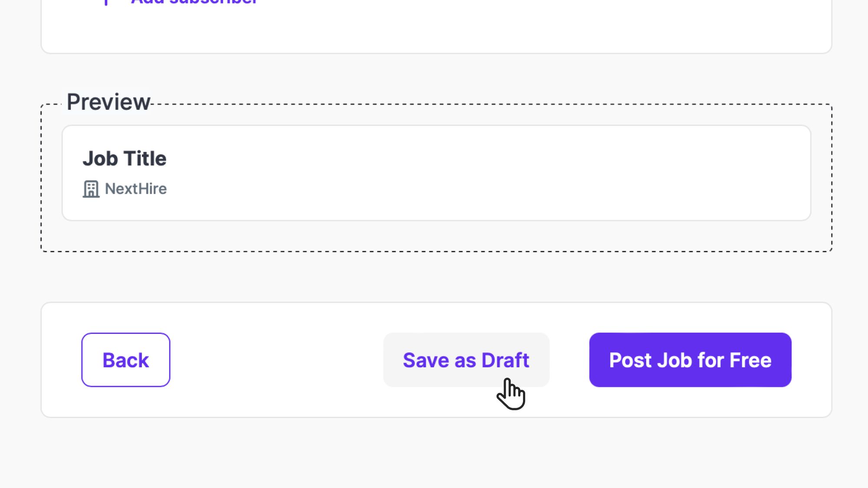Click the word Title in the preview heading
The width and height of the screenshot is (868, 488).
point(145,158)
